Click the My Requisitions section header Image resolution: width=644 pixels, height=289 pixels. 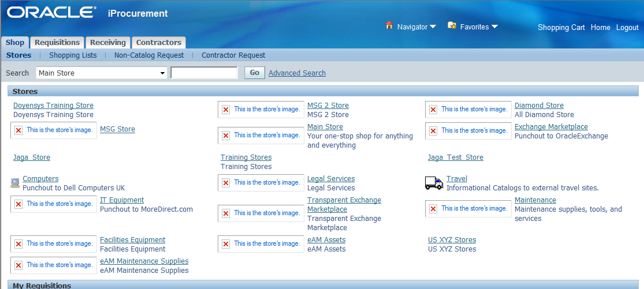pos(323,285)
